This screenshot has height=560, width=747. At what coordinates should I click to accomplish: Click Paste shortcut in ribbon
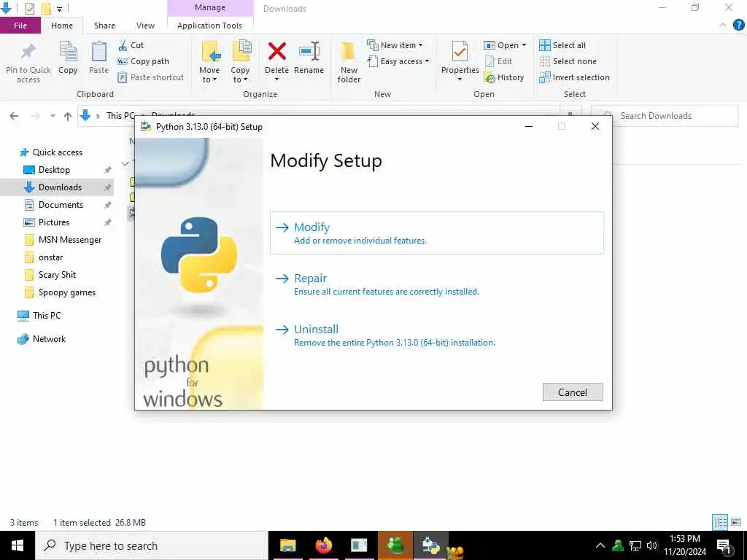tap(150, 77)
